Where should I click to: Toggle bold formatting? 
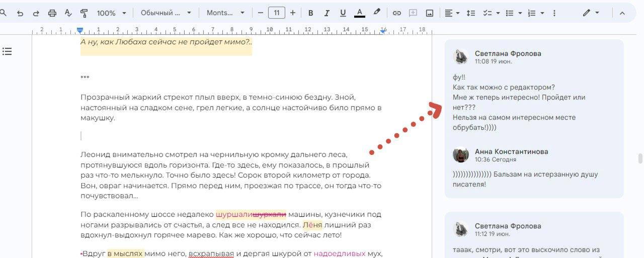click(310, 13)
